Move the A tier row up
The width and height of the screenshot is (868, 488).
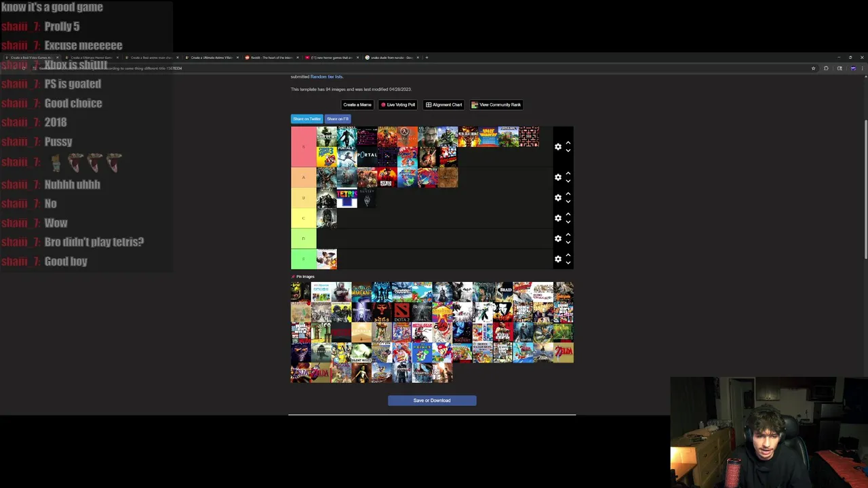click(x=568, y=174)
